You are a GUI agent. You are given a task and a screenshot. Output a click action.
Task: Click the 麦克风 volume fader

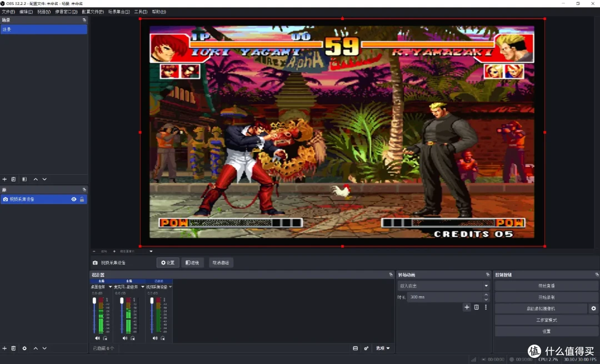(122, 301)
